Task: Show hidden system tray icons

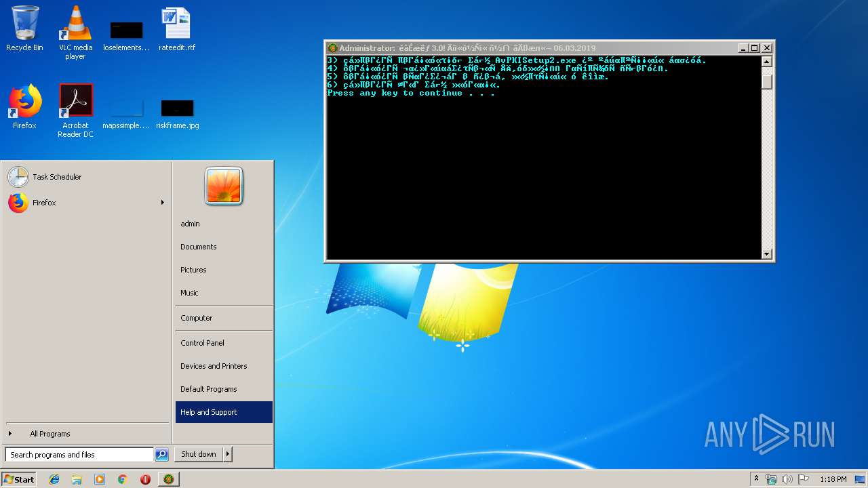Action: point(756,479)
